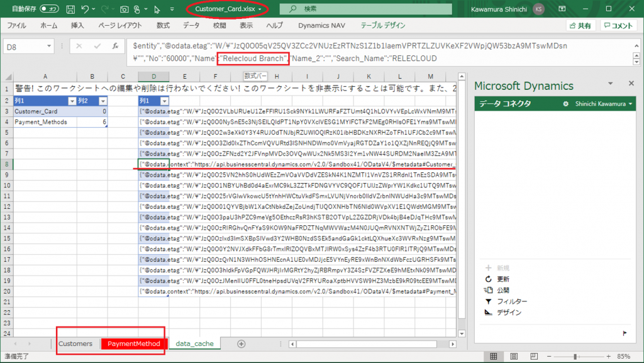This screenshot has width=644, height=363.
Task: Collapse the formula bar with the chevron
Action: pyautogui.click(x=636, y=46)
